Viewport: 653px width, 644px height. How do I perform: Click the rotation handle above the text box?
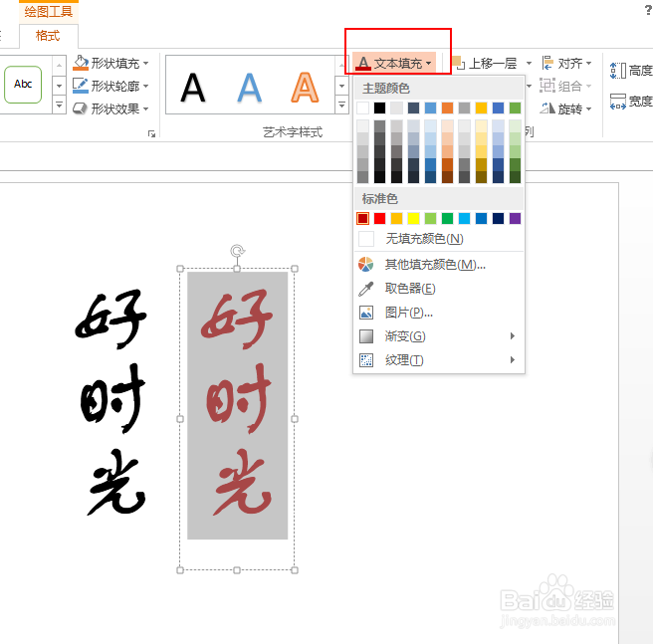tap(237, 251)
